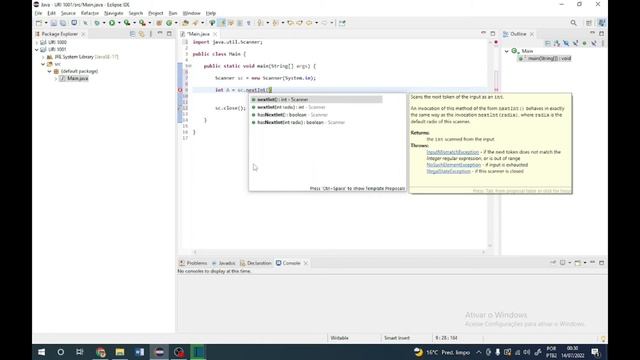640x360 pixels.
Task: Toggle Link with Editor in Package Explorer
Action: click(x=142, y=34)
